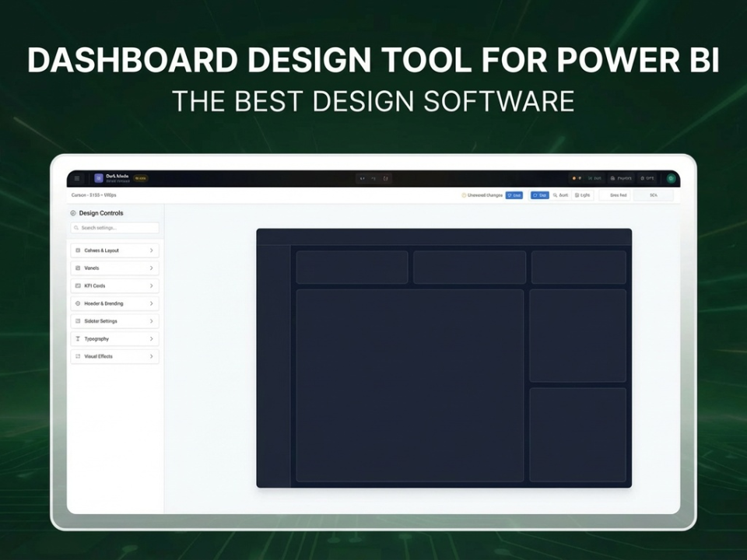The width and height of the screenshot is (747, 560).
Task: Click the purple app logo icon
Action: coord(99,179)
